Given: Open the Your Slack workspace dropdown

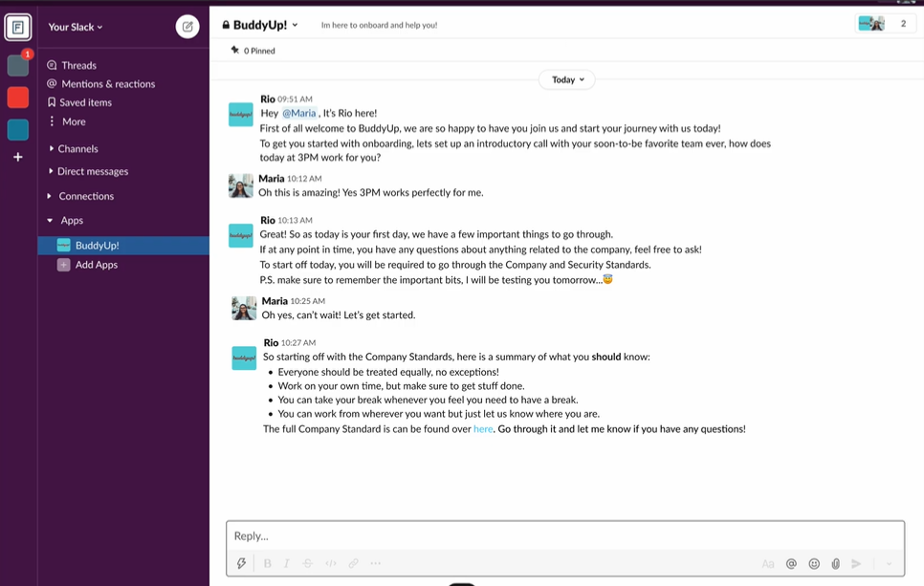Looking at the screenshot, I should [76, 27].
